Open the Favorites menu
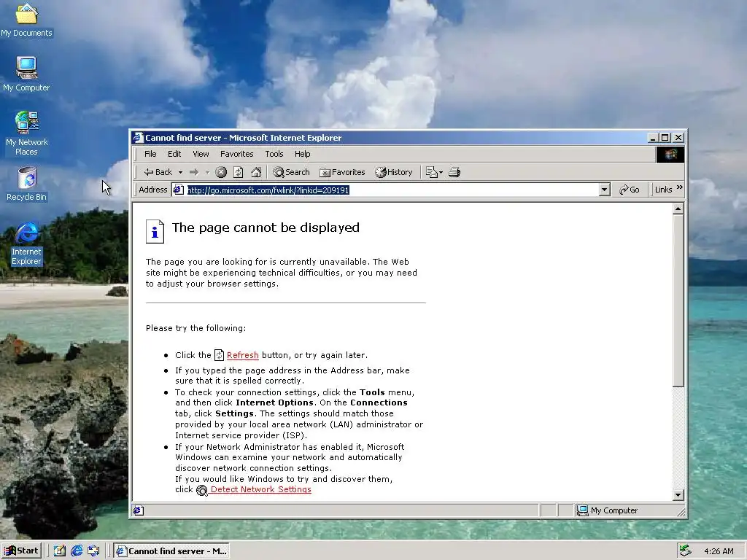This screenshot has height=560, width=747. pos(237,154)
